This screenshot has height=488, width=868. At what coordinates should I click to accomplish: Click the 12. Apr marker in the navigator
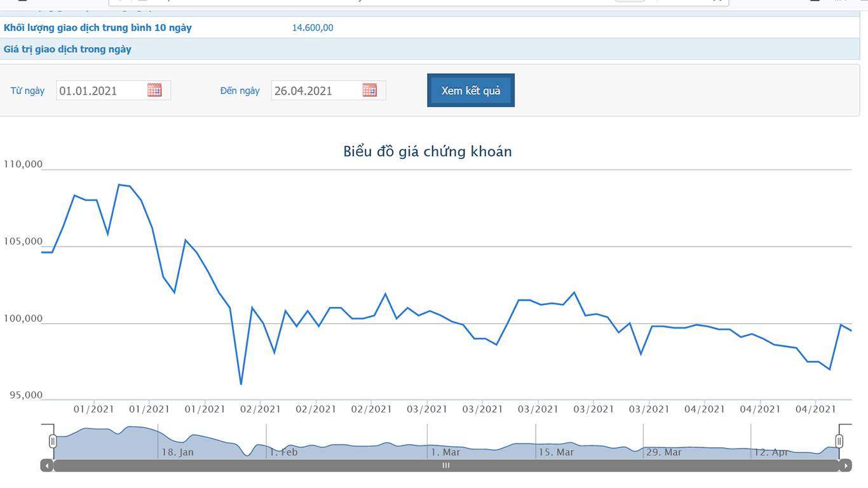click(771, 452)
